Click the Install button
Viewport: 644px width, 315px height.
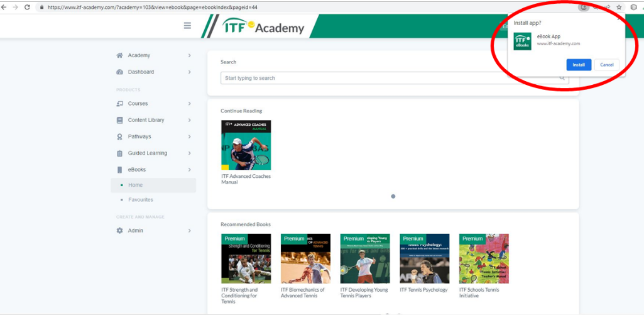(x=579, y=65)
